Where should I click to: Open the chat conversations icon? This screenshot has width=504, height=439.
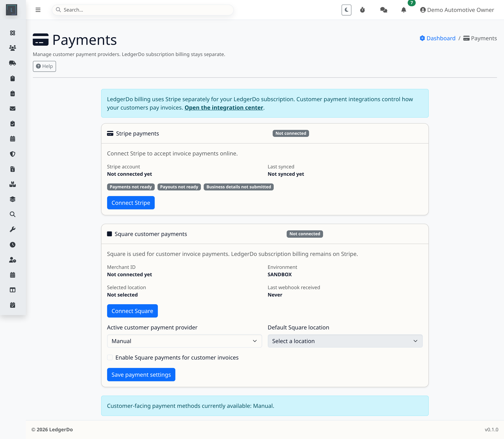(383, 10)
